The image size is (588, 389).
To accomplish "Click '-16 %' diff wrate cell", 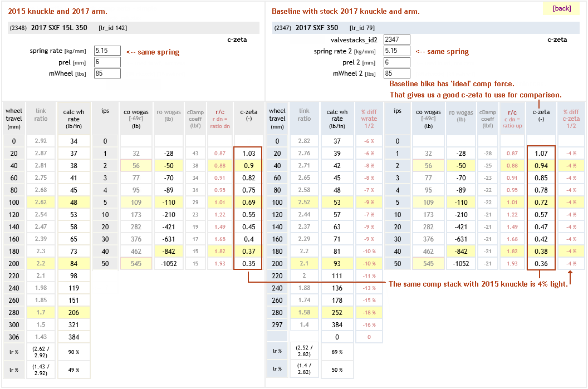I will click(x=369, y=324).
